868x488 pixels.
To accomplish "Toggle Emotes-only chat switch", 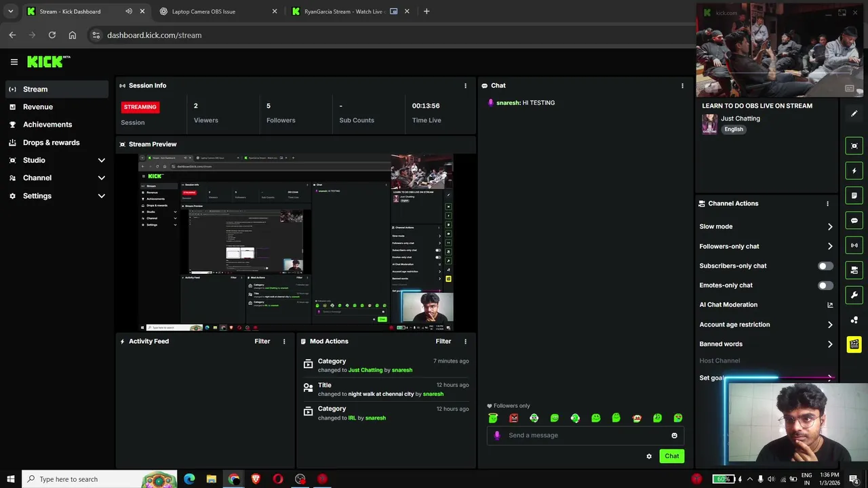I will pyautogui.click(x=825, y=285).
